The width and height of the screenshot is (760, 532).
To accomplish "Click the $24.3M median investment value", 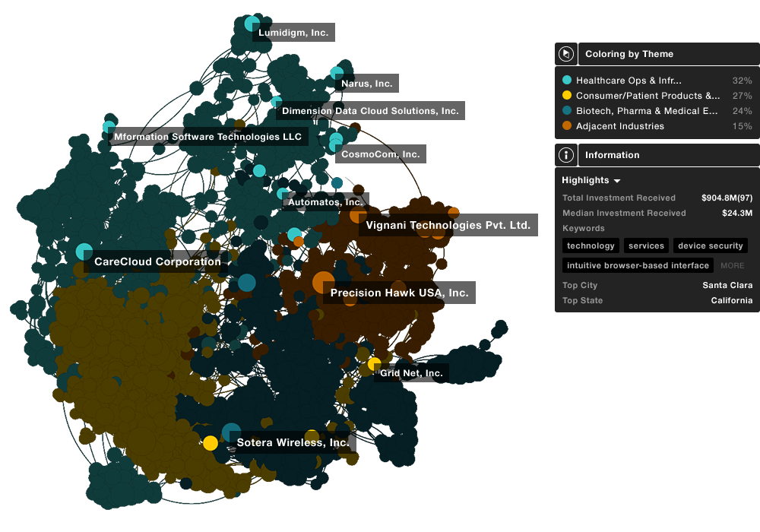I will click(737, 213).
